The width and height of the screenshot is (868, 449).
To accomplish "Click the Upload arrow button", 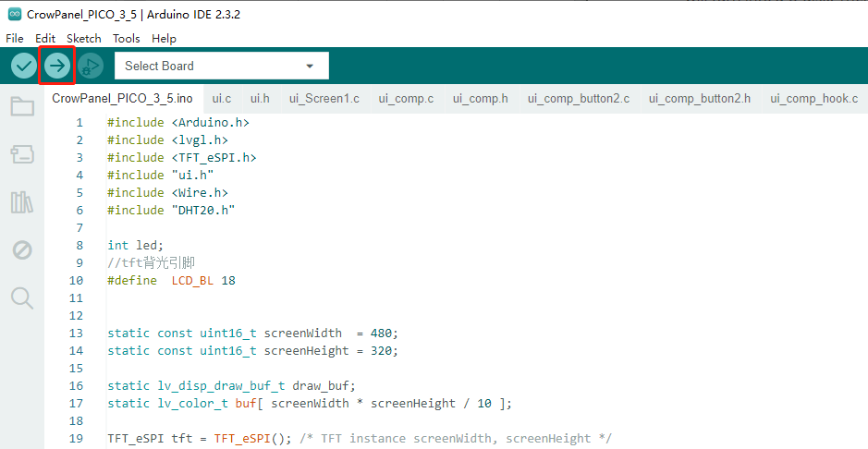I will (x=57, y=66).
